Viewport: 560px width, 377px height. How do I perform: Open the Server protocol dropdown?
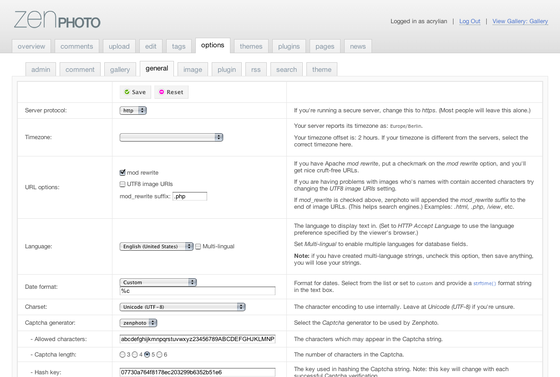point(133,111)
